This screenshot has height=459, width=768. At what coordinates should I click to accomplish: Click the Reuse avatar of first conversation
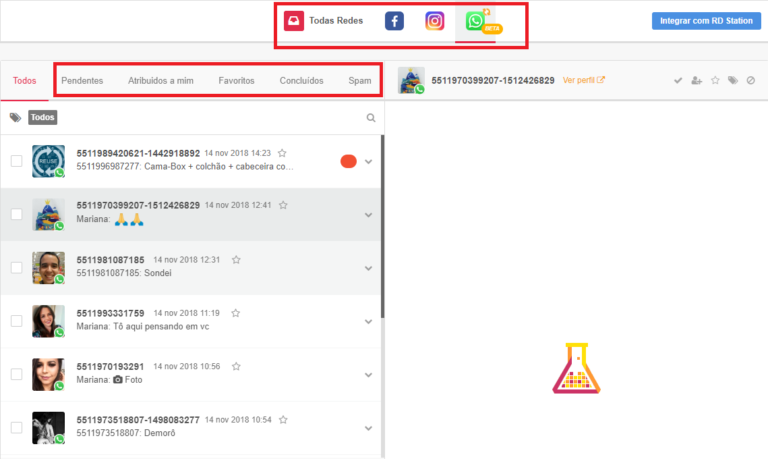tap(48, 161)
